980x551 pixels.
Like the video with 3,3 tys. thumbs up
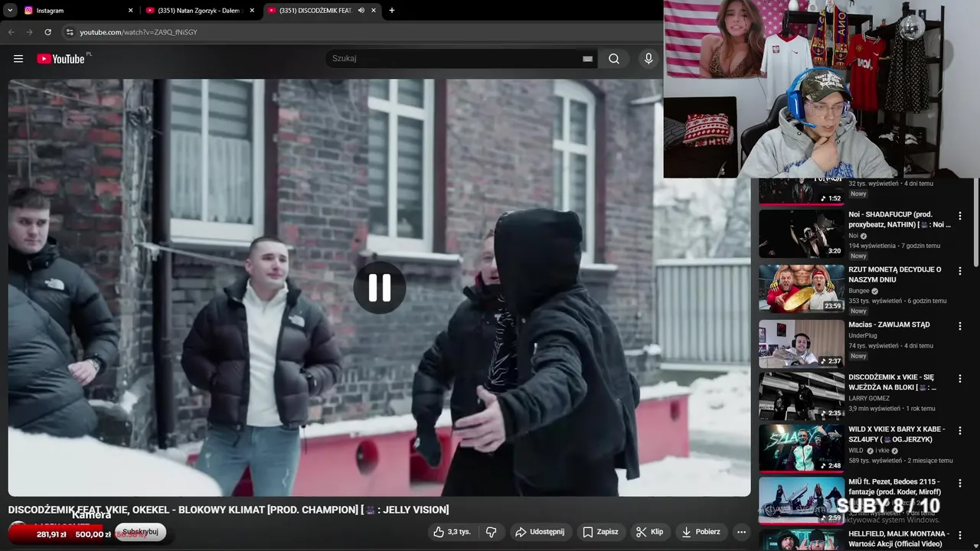pos(452,532)
